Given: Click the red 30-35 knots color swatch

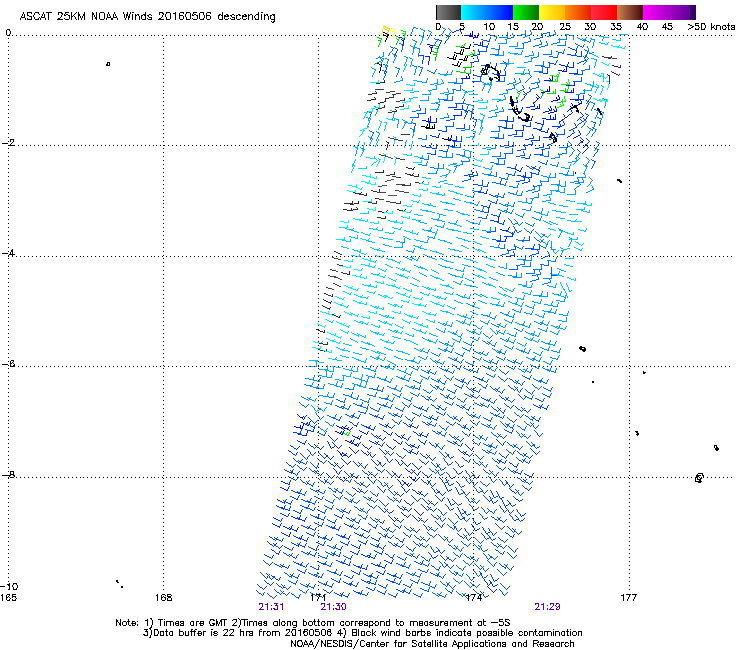Looking at the screenshot, I should pyautogui.click(x=604, y=12).
